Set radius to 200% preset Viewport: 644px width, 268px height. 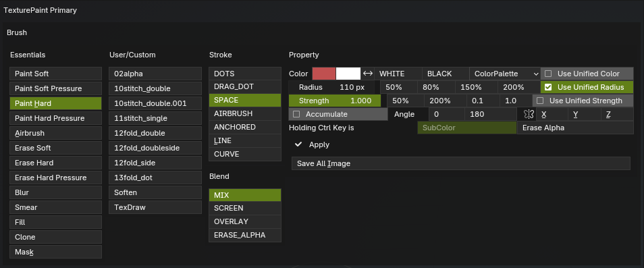click(519, 87)
